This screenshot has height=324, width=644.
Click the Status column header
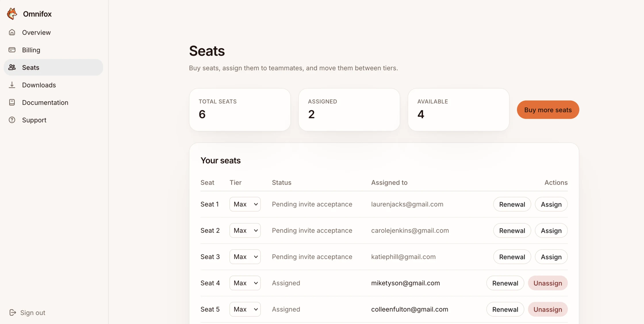click(x=281, y=182)
